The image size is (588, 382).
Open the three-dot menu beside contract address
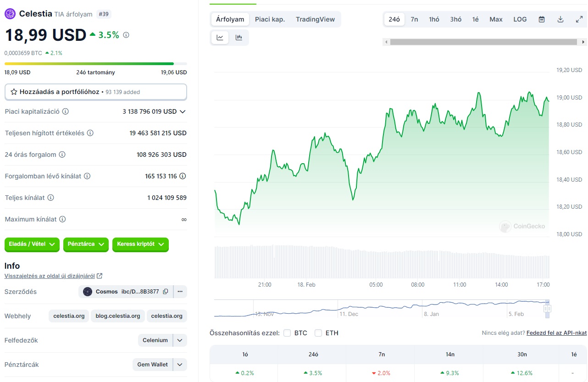[180, 292]
